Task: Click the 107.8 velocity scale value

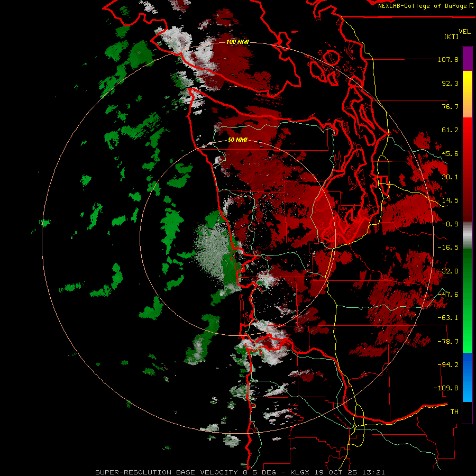Action: click(448, 59)
